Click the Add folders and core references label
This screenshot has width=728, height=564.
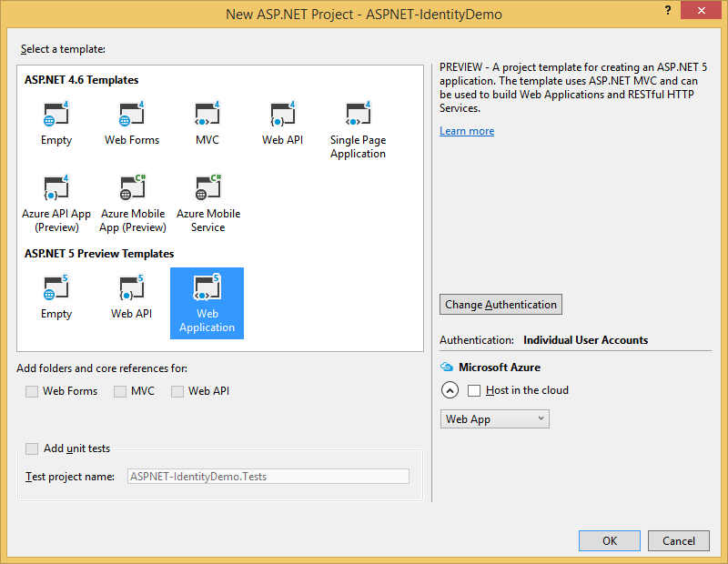coord(102,368)
